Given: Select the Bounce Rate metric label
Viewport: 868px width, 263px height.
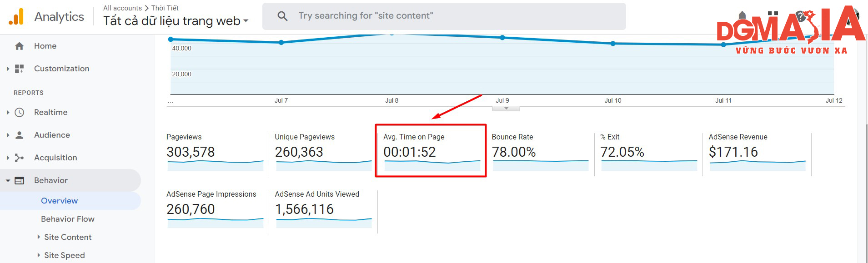Looking at the screenshot, I should (x=512, y=137).
